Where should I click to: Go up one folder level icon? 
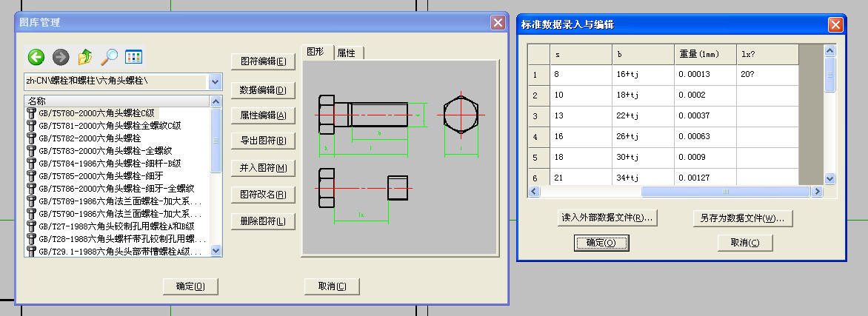click(x=85, y=57)
